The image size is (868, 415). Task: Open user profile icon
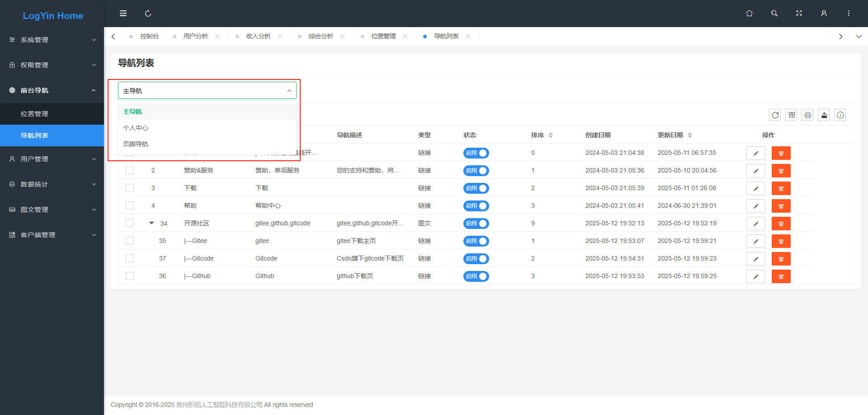point(824,14)
